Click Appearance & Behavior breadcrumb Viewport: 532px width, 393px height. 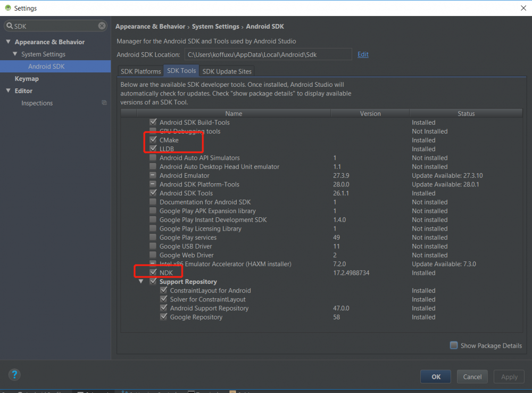point(151,27)
